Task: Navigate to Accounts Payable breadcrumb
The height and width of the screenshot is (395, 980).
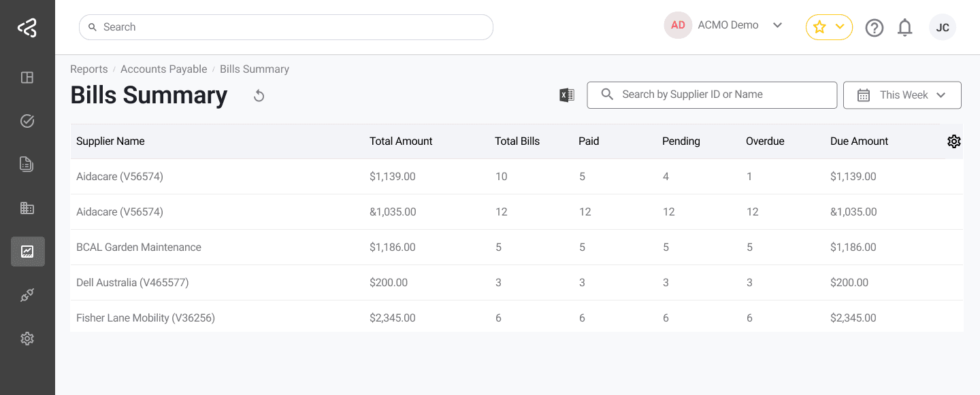Action: pyautogui.click(x=163, y=69)
